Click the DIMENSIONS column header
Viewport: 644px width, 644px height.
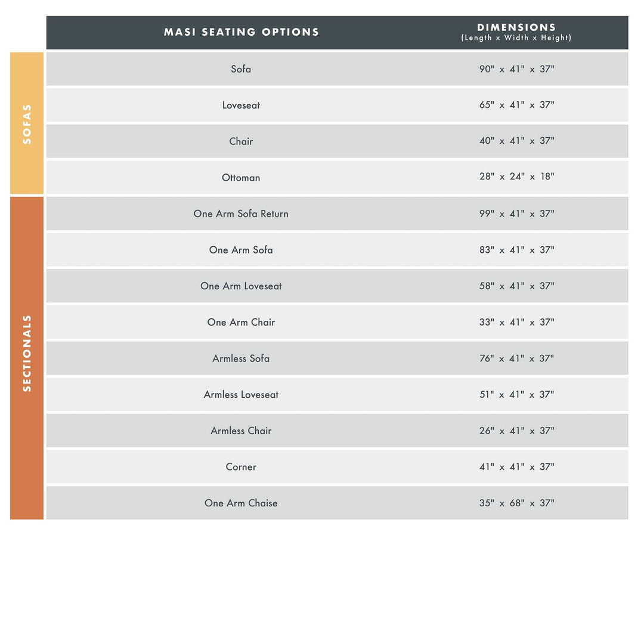pyautogui.click(x=516, y=32)
